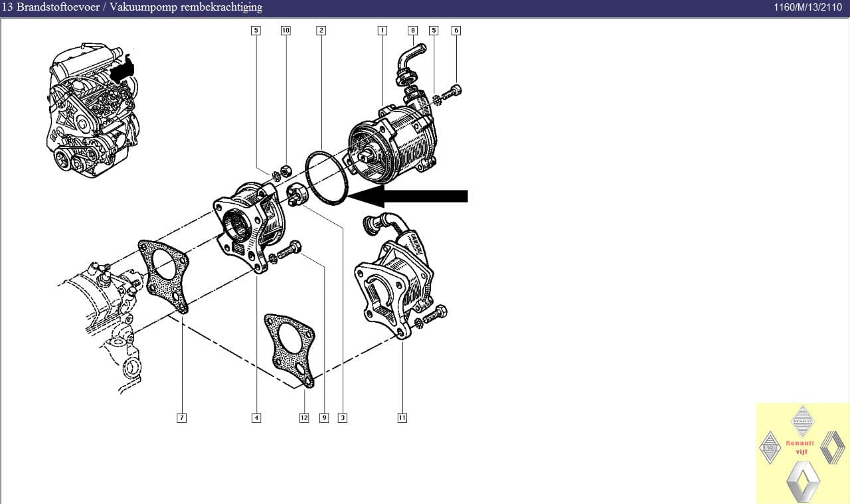
Task: Select callout number 6 above the bolt
Action: click(456, 31)
